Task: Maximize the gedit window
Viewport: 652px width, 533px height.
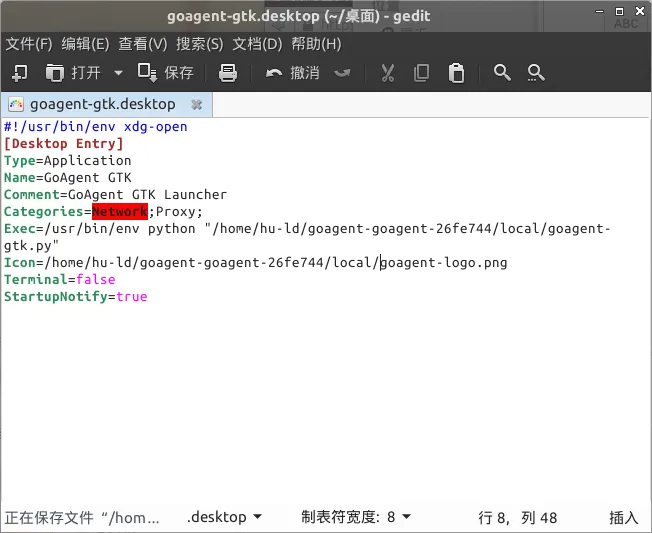Action: tap(619, 11)
